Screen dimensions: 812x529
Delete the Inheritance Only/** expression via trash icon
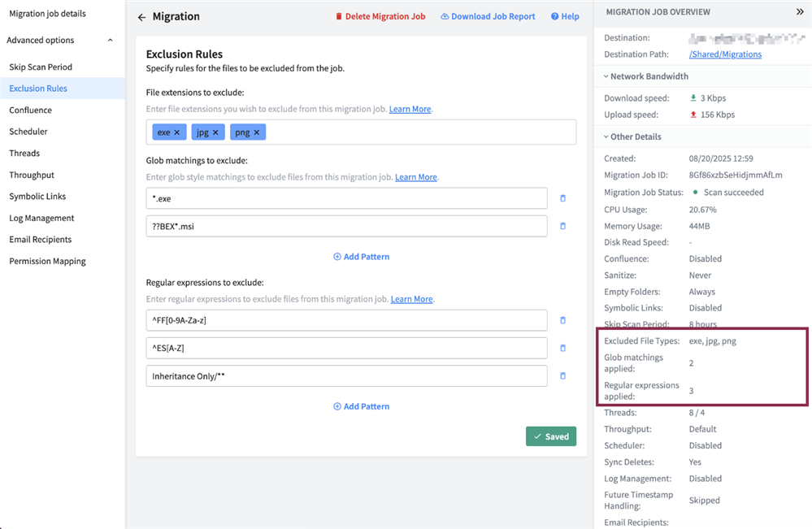click(x=562, y=375)
